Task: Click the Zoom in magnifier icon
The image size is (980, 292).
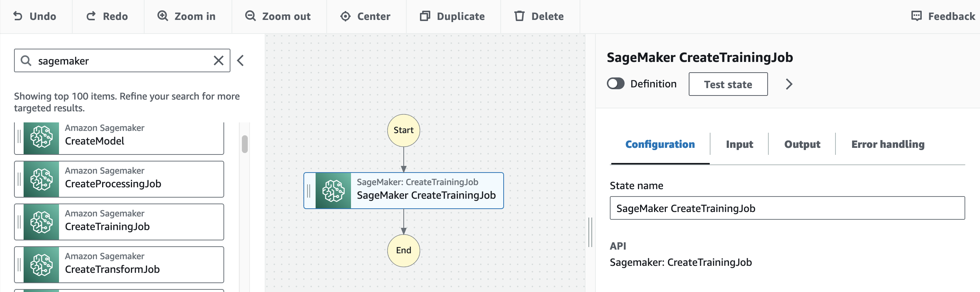Action: [163, 16]
